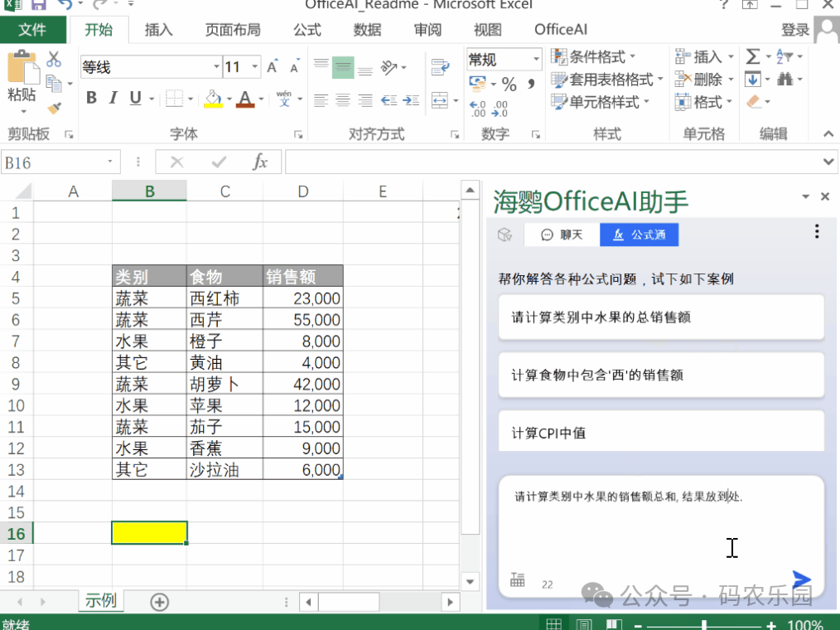Click the cell borders icon
Image resolution: width=840 pixels, height=630 pixels.
[x=174, y=99]
